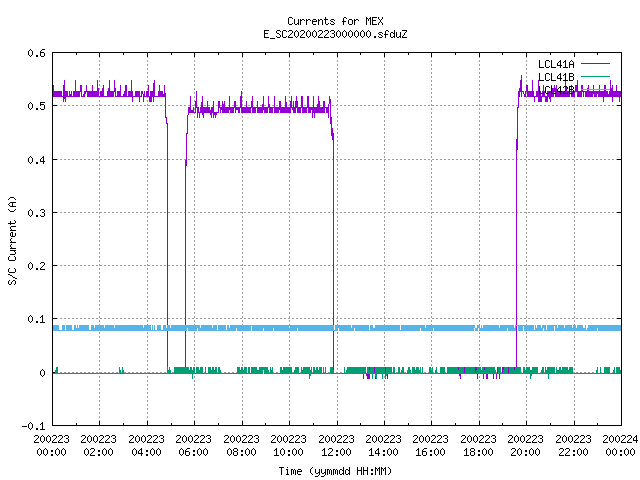Viewport: 640px width, 480px height.
Task: Click the x-axis tick 200223 22:00
Action: (x=573, y=445)
